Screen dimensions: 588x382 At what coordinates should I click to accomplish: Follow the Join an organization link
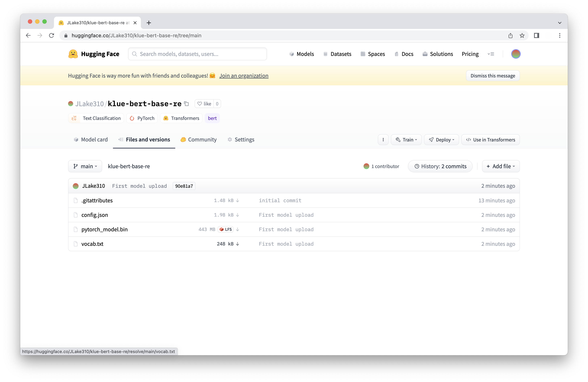click(244, 76)
